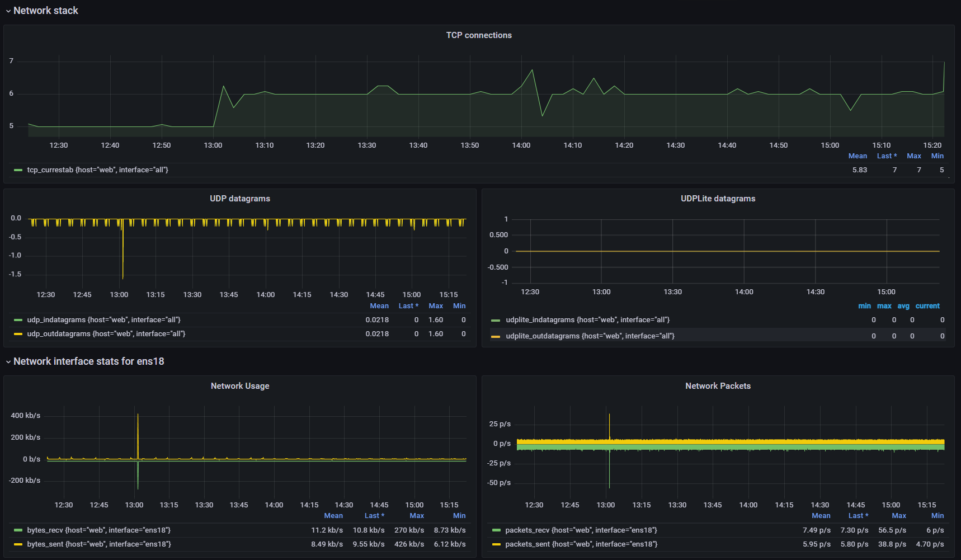961x560 pixels.
Task: Sort TCP connections legend by Mean
Action: (x=858, y=156)
